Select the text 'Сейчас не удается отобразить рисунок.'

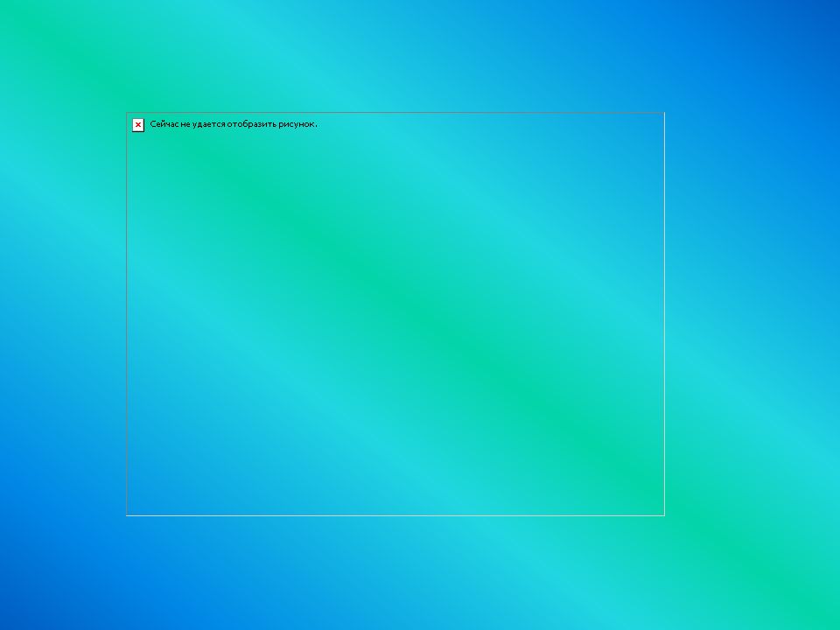(234, 124)
